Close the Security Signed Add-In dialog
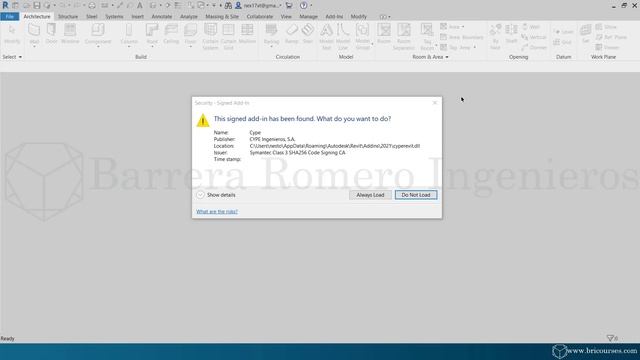Viewport: 640px width, 360px height. [435, 103]
